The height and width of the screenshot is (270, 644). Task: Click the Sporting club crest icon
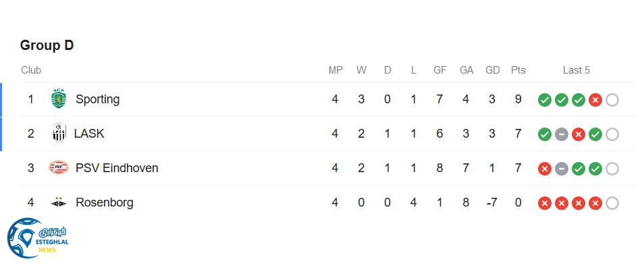(x=59, y=99)
